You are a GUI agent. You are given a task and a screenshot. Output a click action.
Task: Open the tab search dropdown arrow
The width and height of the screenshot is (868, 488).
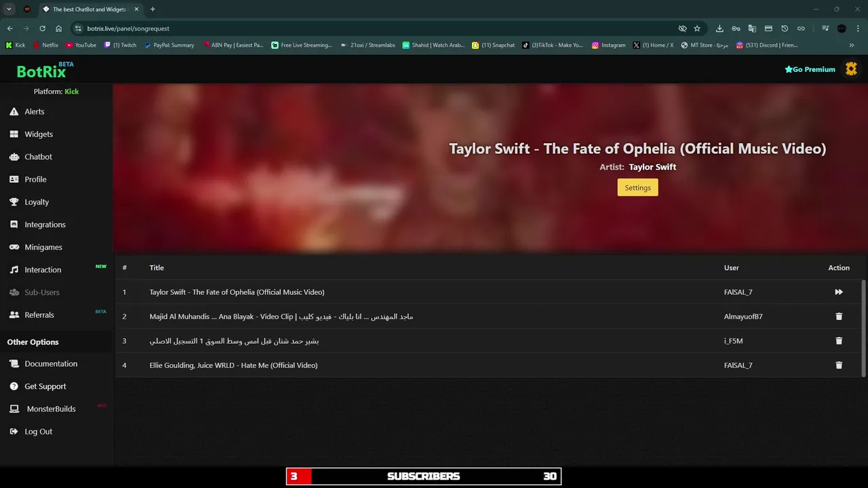click(x=9, y=9)
